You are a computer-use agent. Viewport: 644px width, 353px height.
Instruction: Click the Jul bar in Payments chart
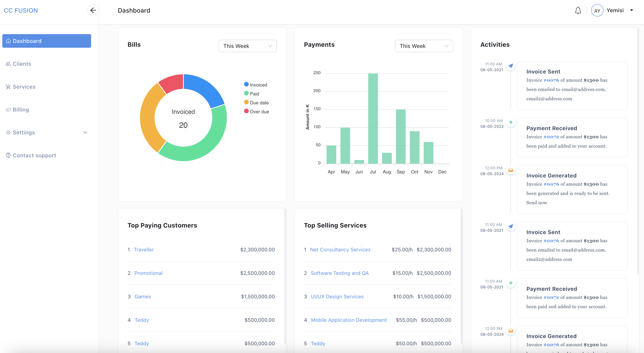click(373, 119)
